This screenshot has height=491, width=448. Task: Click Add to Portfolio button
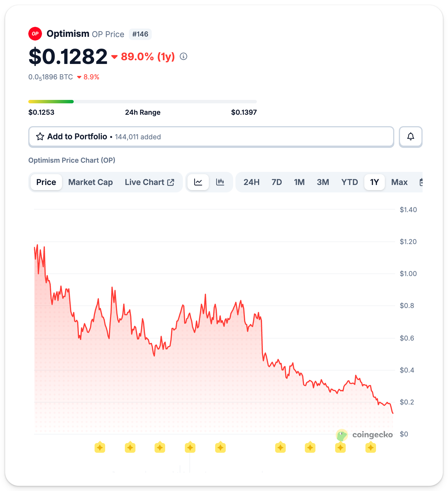211,137
